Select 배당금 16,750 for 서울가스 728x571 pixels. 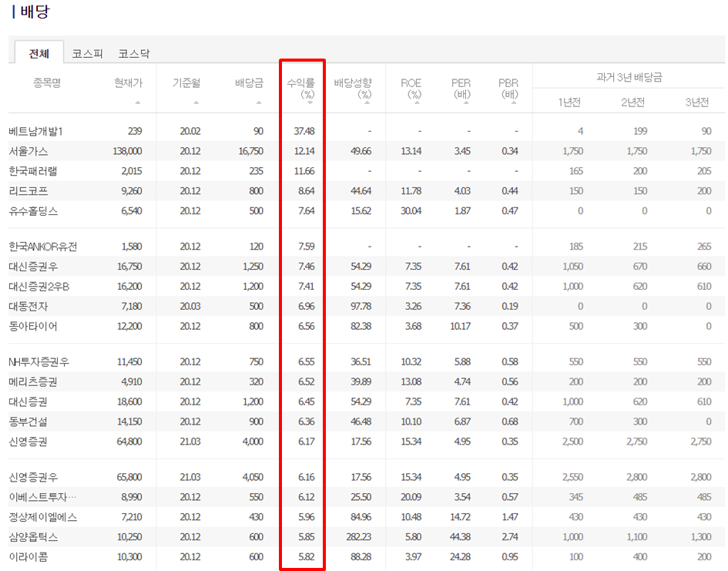click(x=250, y=151)
